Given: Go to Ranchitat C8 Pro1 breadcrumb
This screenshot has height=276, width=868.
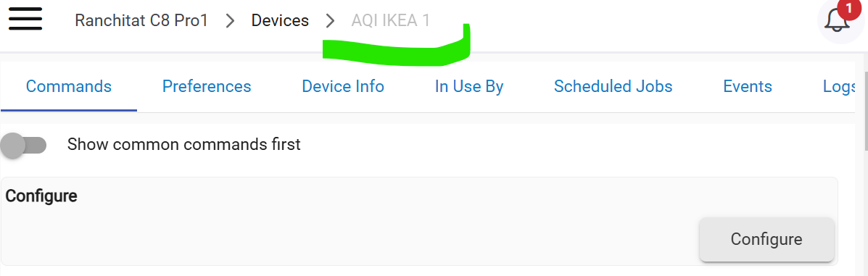Looking at the screenshot, I should pyautogui.click(x=141, y=20).
